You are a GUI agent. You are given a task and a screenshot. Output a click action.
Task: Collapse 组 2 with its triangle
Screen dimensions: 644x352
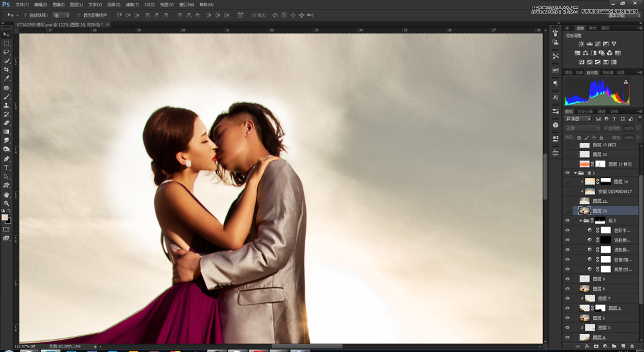(x=581, y=221)
